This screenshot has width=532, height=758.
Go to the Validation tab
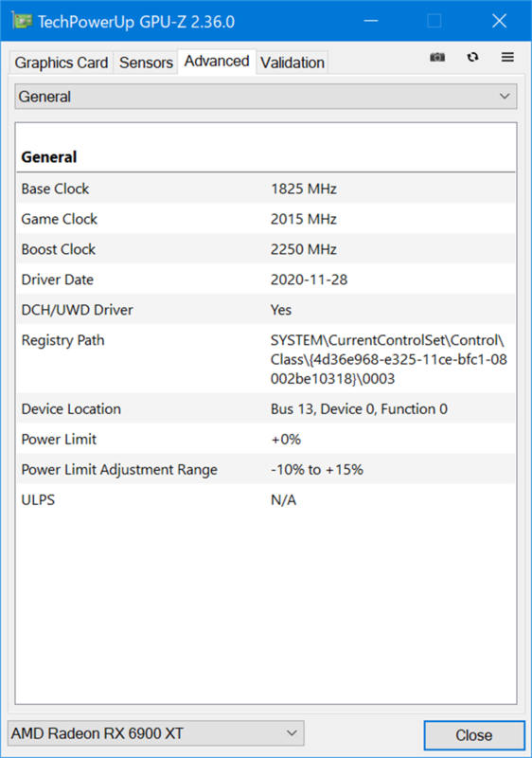pos(293,63)
